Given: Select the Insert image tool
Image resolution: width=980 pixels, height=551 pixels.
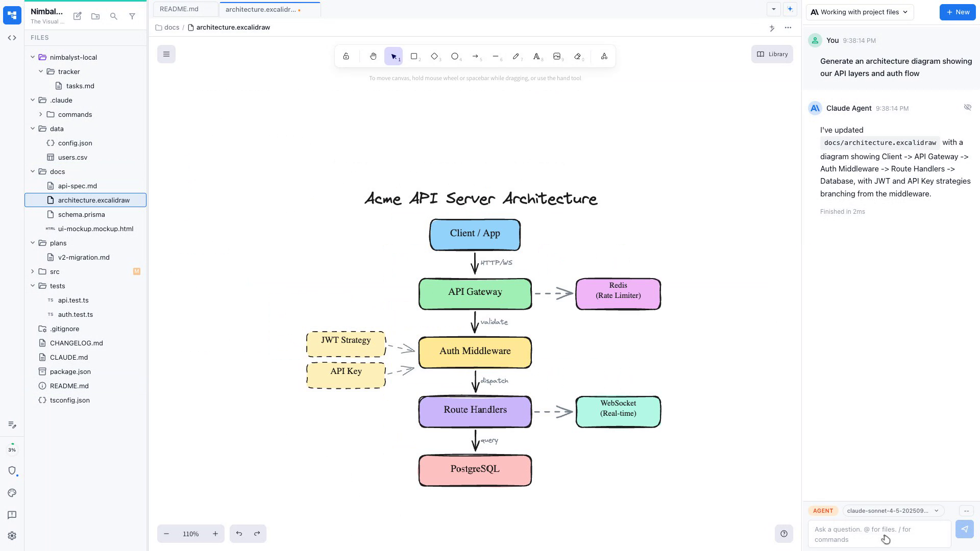Looking at the screenshot, I should pos(557,56).
